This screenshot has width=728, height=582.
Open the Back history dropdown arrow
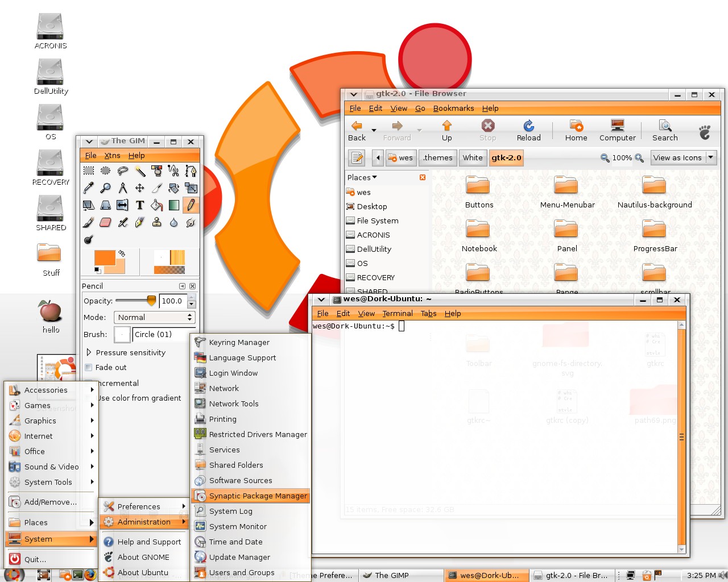point(374,131)
